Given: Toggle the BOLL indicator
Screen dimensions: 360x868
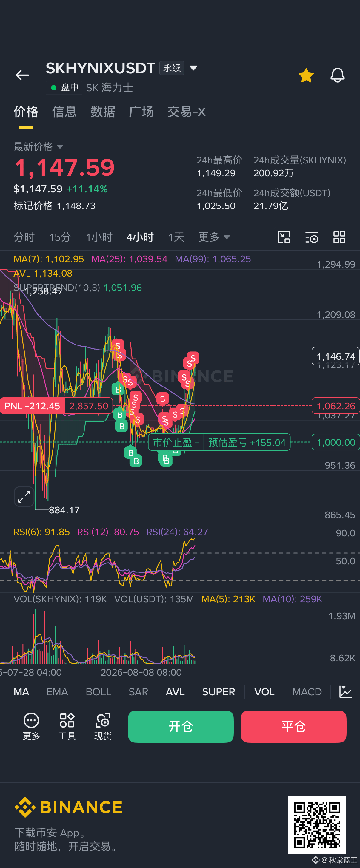Looking at the screenshot, I should [x=99, y=692].
